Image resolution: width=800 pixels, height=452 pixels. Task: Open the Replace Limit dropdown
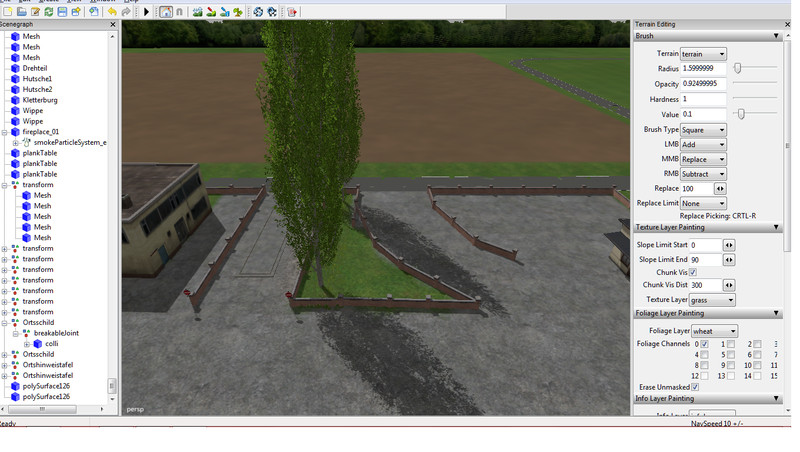click(x=703, y=203)
